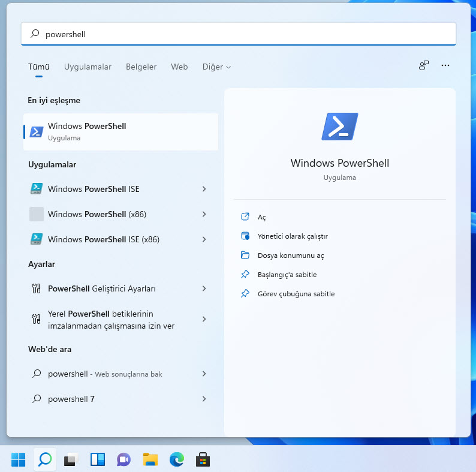
Task: Select Windows PowerShell ISE result
Action: pos(121,189)
